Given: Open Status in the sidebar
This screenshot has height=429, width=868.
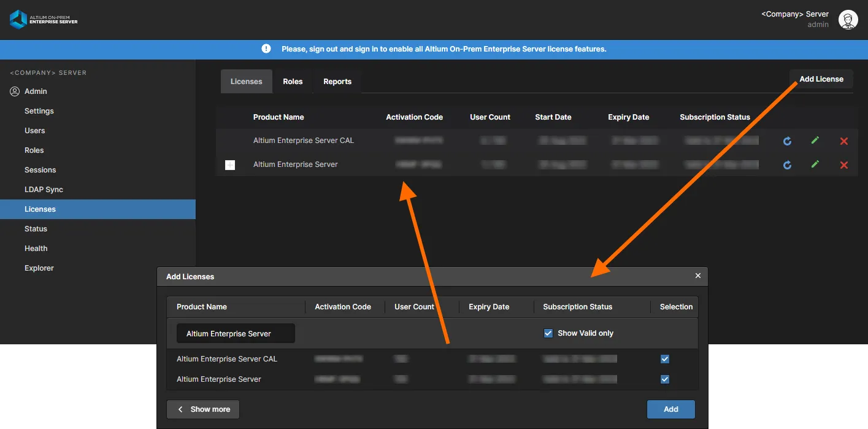Looking at the screenshot, I should (36, 229).
